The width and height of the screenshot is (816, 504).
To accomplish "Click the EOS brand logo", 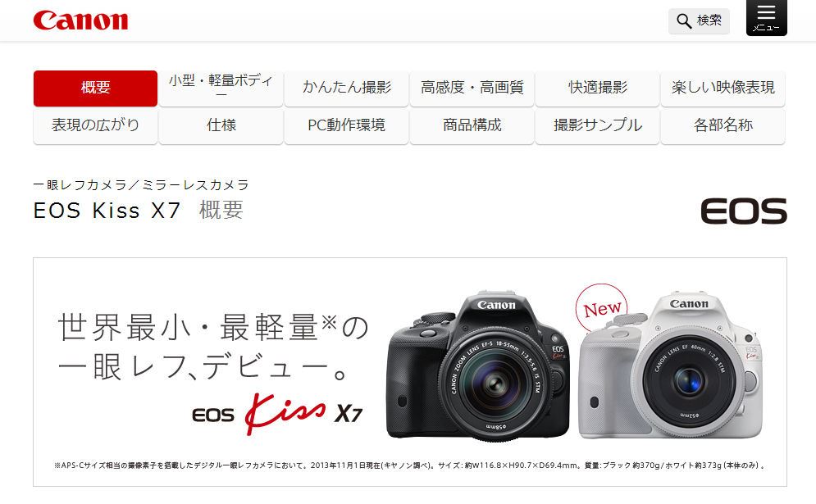I will point(744,211).
